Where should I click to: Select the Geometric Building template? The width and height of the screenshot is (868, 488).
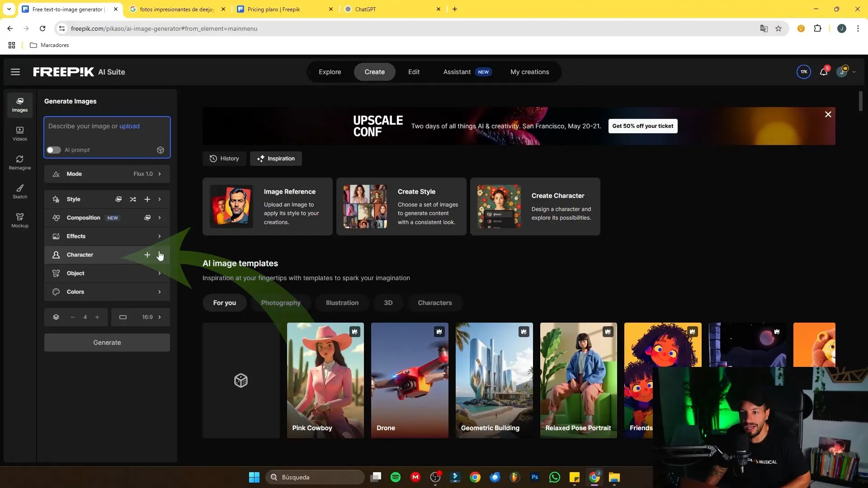coord(494,380)
